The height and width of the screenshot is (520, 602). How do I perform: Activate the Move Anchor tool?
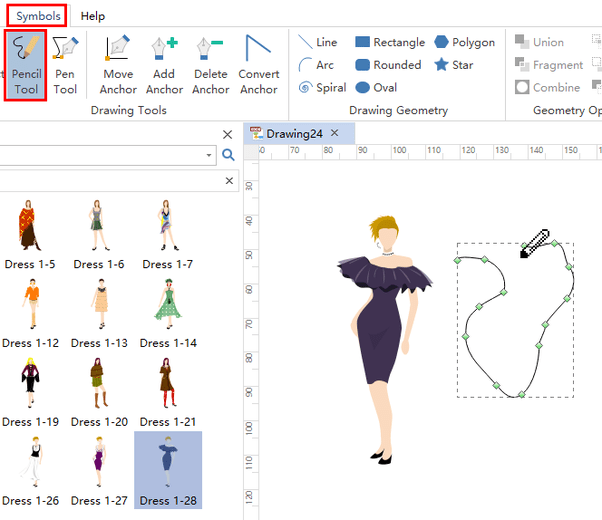118,65
